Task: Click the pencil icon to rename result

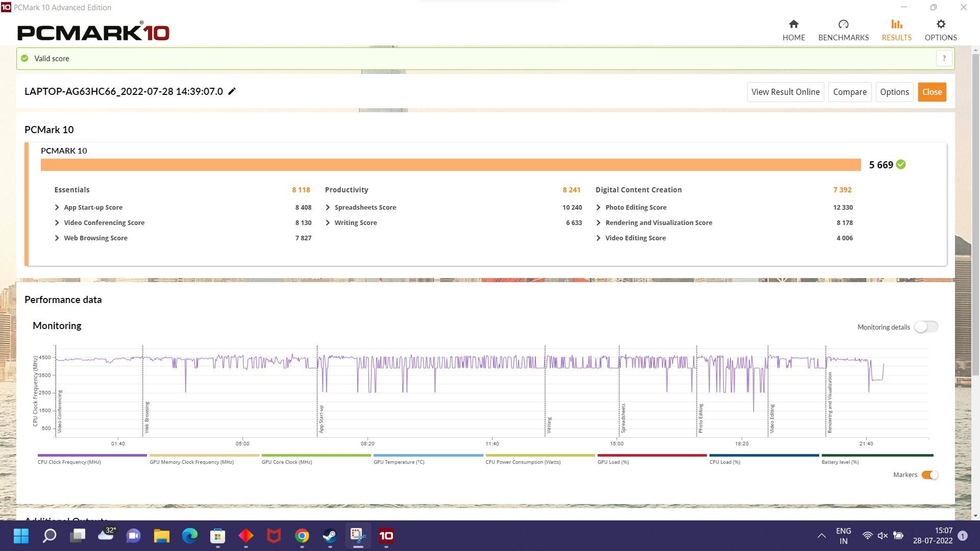Action: [x=232, y=91]
